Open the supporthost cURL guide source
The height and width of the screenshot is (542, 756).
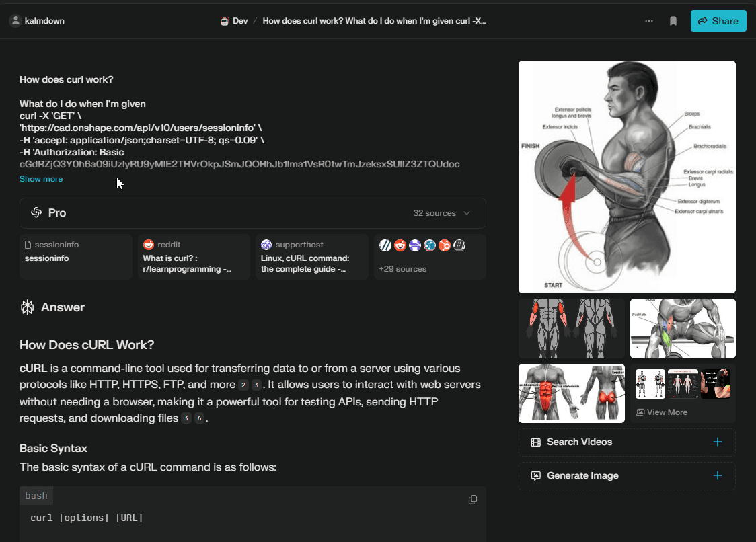(311, 257)
